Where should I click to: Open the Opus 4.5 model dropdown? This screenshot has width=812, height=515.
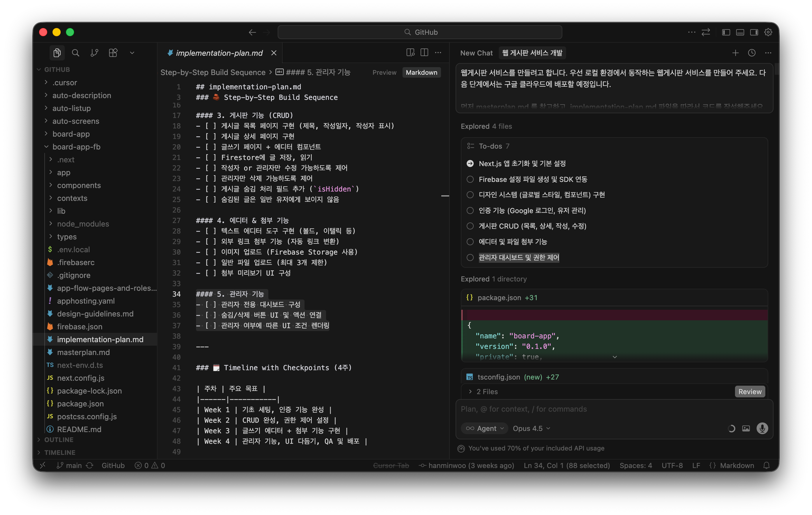(531, 428)
